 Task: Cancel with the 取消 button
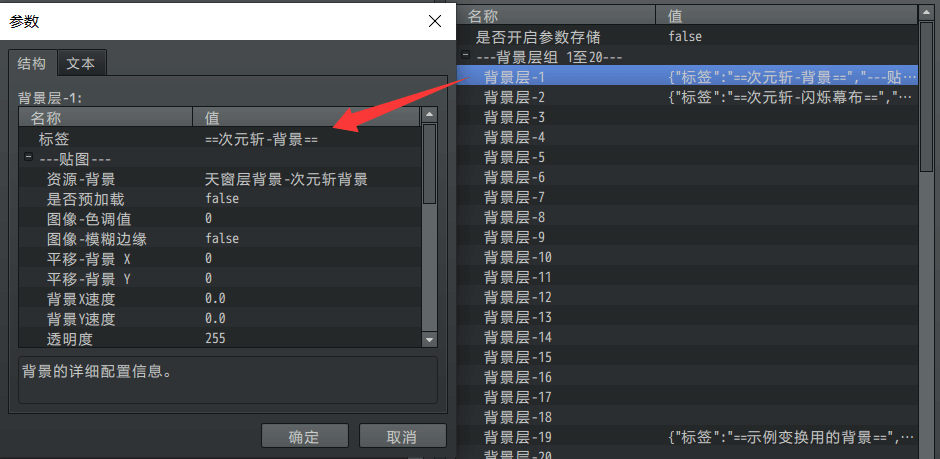pyautogui.click(x=402, y=436)
